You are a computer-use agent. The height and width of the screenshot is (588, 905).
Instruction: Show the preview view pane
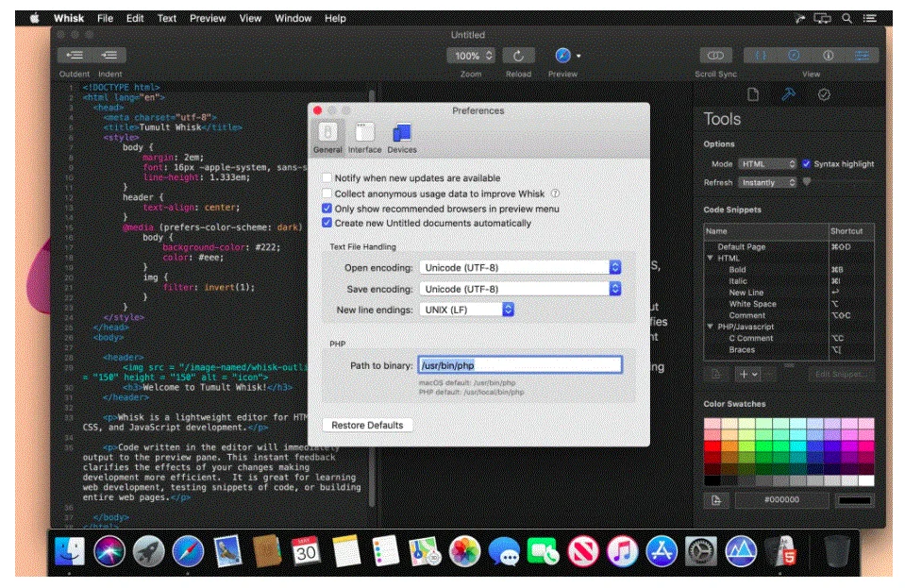795,56
